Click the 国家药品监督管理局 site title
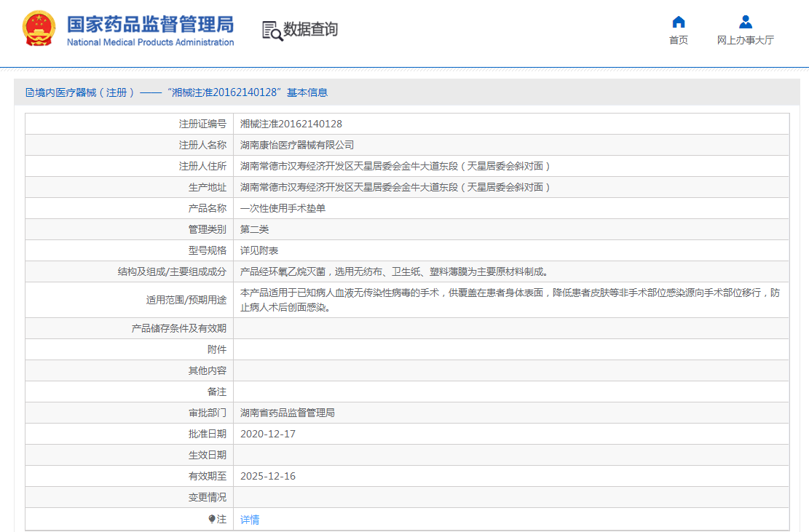This screenshot has width=809, height=532. [x=150, y=23]
